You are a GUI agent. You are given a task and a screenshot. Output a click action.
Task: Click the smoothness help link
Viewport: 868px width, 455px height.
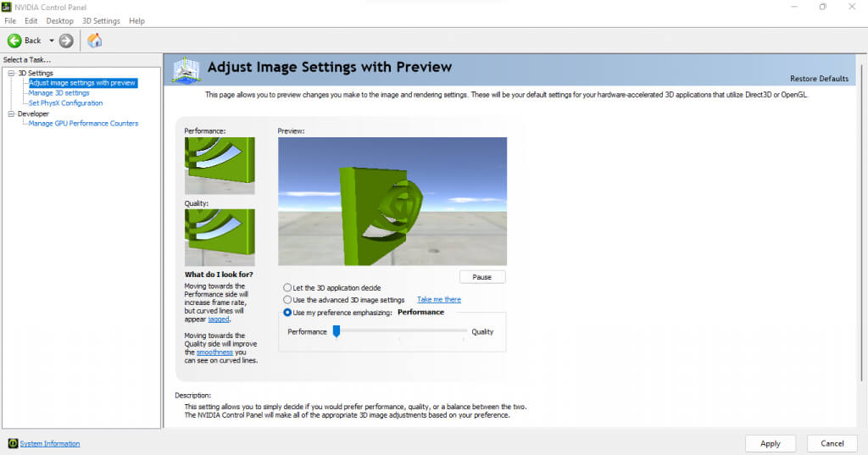pos(214,352)
